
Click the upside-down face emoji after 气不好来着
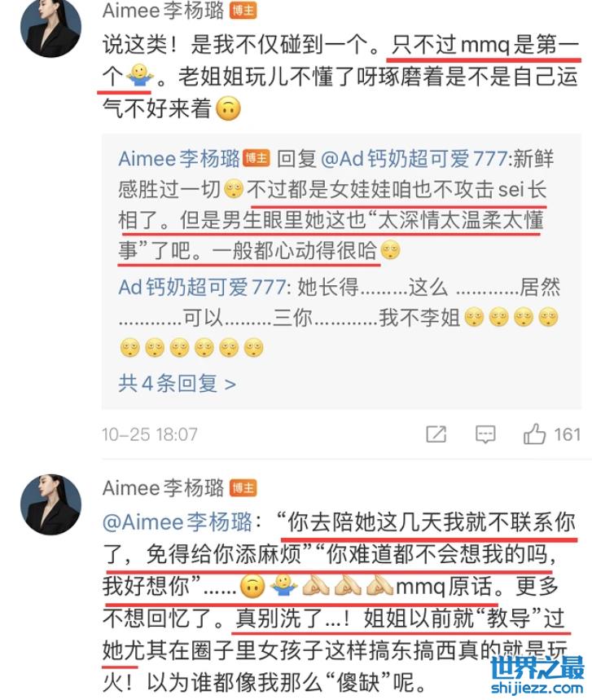(x=229, y=108)
